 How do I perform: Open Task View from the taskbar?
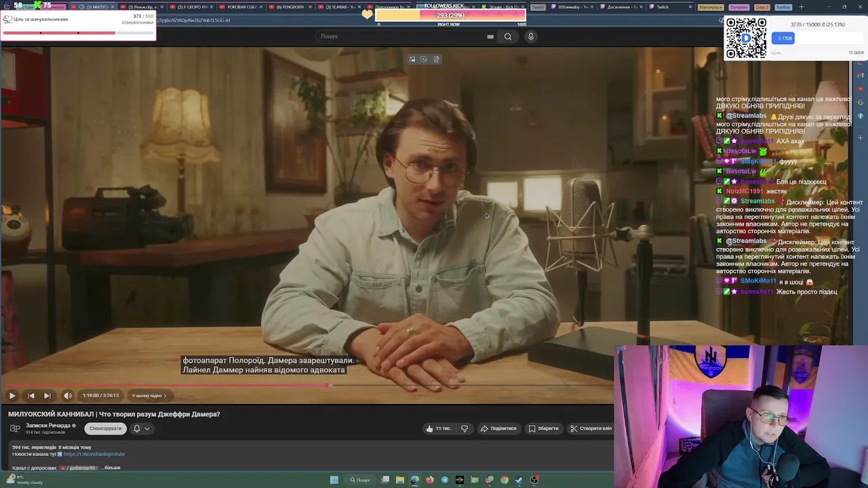385,480
